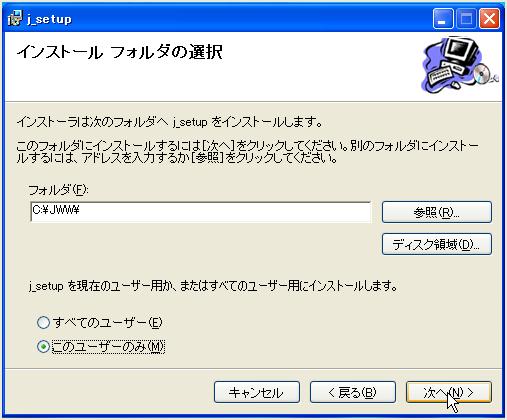Viewport: 507px width, 420px height.
Task: Click the computer and CD banner graphic
Action: pos(460,65)
